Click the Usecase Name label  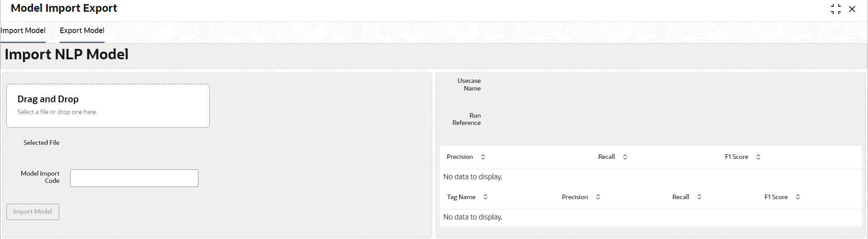click(469, 85)
